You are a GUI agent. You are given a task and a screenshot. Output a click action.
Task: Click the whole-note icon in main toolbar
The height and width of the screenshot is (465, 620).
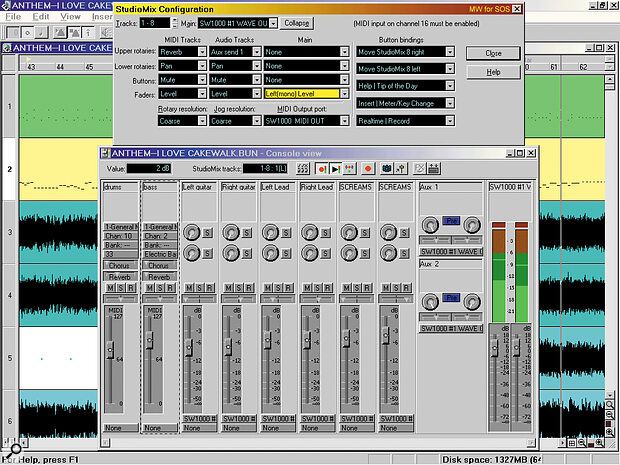[x=27, y=33]
